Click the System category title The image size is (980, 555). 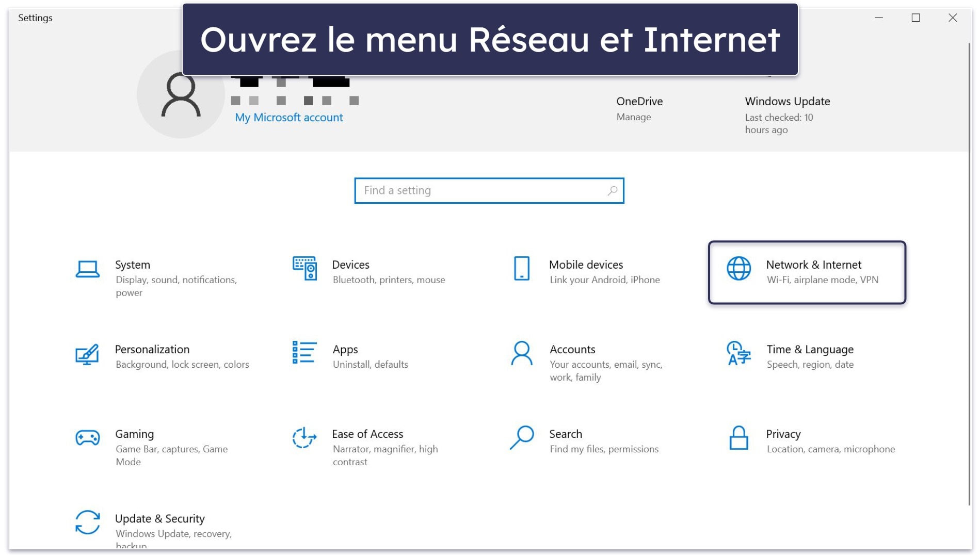pos(133,265)
